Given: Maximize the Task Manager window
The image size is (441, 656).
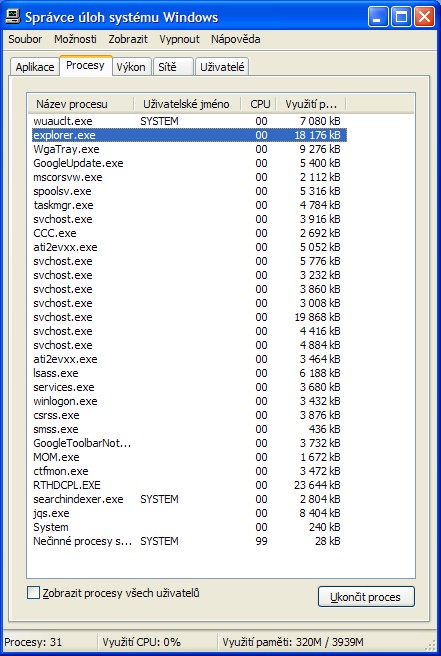Looking at the screenshot, I should (x=401, y=17).
